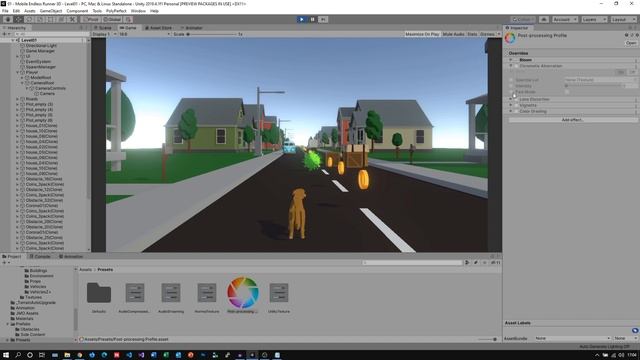Switch to the Animator tab
The image size is (640, 360).
tap(192, 28)
